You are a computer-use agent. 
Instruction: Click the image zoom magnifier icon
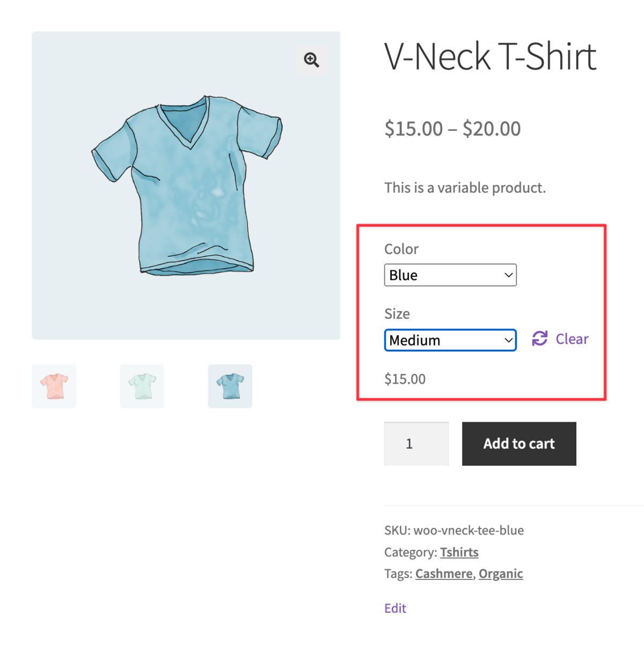(x=311, y=60)
